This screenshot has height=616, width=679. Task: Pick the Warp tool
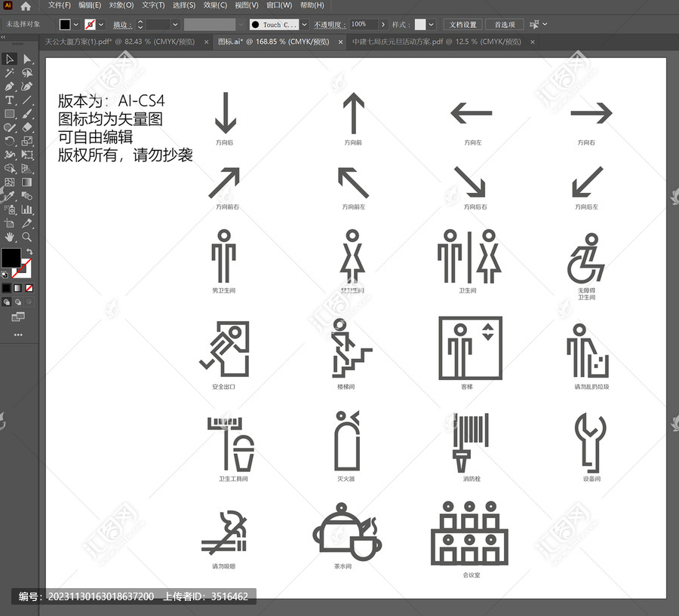click(10, 155)
